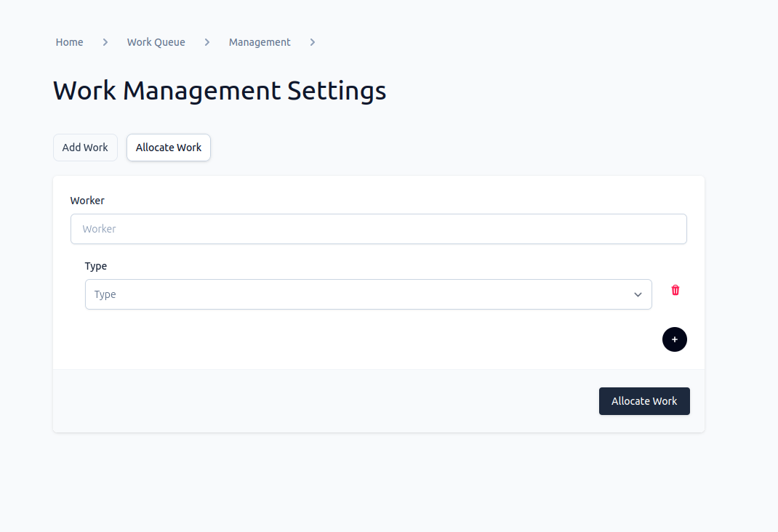The width and height of the screenshot is (778, 532).
Task: Select the Allocate Work tab
Action: pos(169,148)
